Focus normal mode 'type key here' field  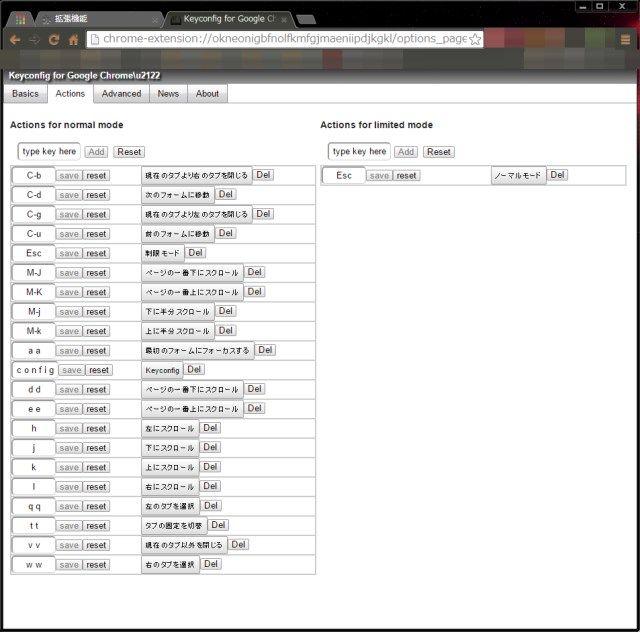[49, 151]
